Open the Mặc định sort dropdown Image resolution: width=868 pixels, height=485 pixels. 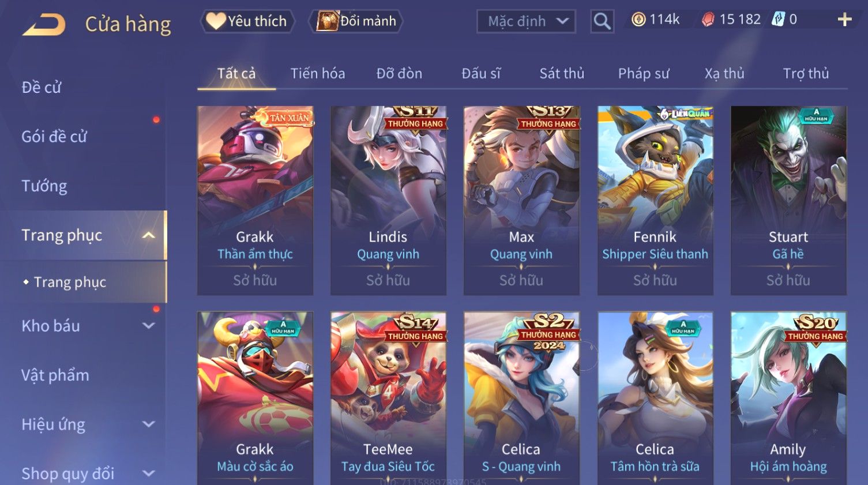526,22
